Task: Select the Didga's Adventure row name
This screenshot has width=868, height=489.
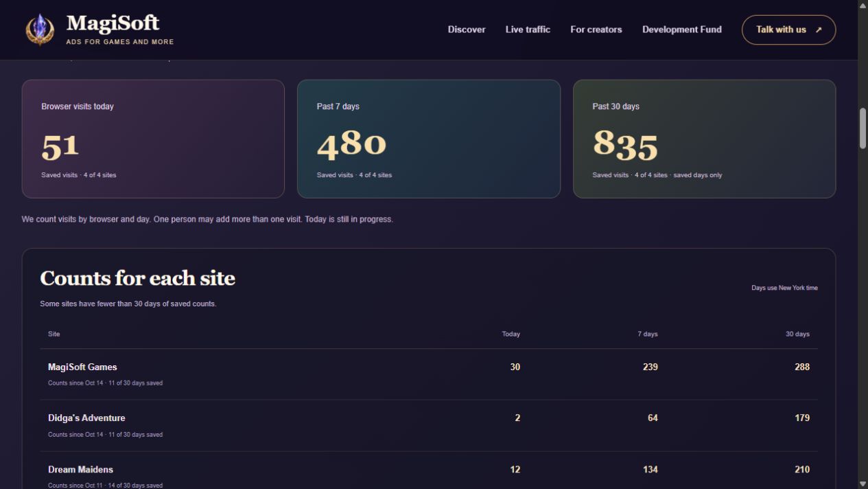Action: point(86,418)
